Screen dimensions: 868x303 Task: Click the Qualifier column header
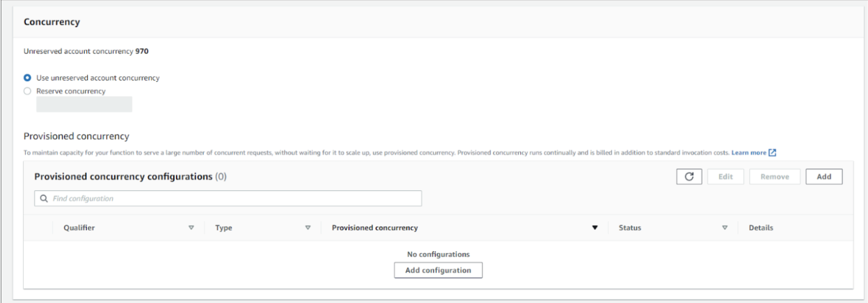point(79,228)
